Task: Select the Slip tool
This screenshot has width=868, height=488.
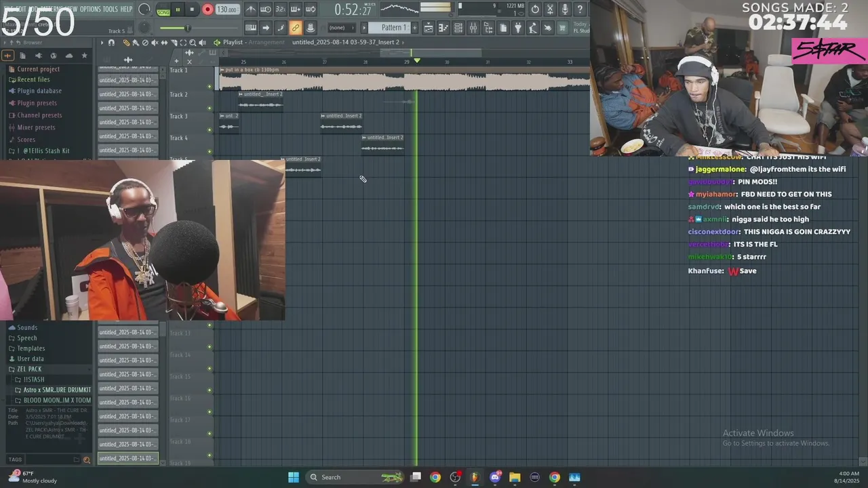Action: 164,43
